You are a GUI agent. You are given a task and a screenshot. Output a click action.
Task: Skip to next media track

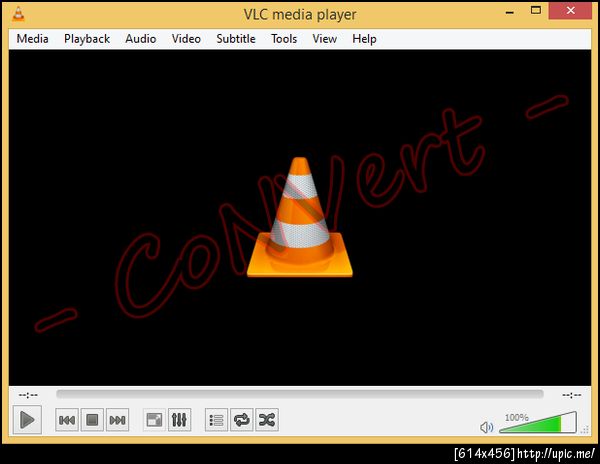point(117,420)
